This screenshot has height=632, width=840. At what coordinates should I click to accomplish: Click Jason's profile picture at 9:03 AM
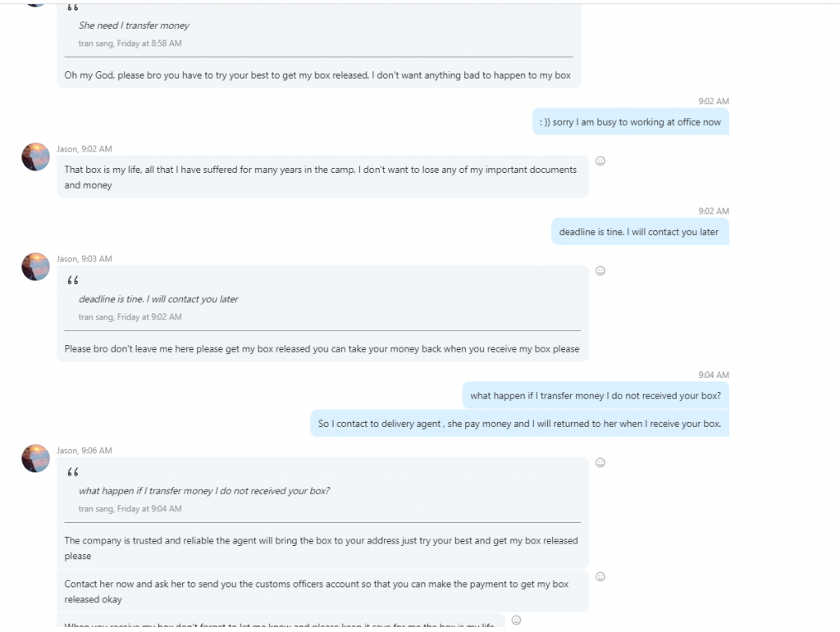(x=35, y=266)
